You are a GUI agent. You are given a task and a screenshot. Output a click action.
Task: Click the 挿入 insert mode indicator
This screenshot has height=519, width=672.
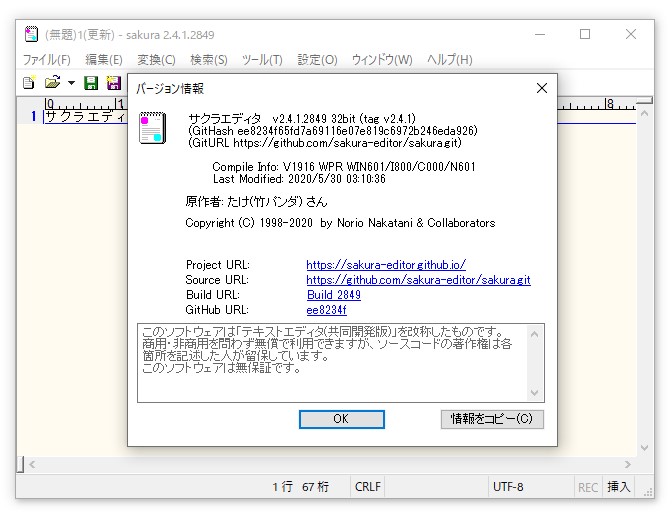point(618,487)
